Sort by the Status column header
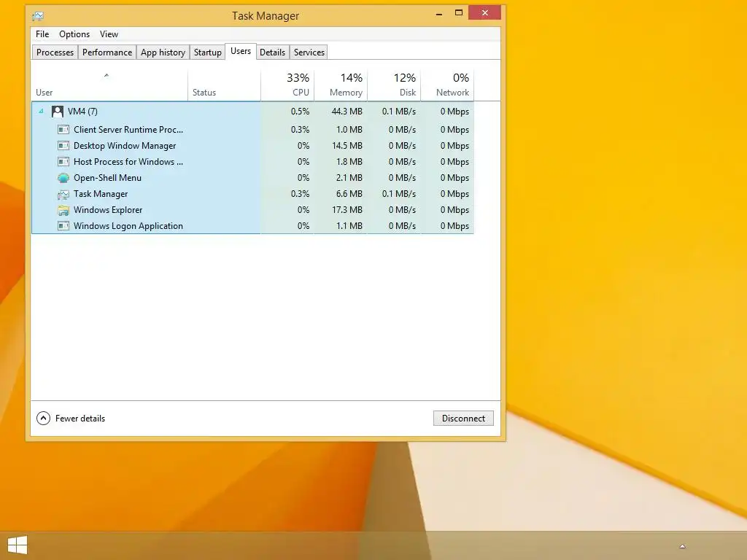Screen dimensions: 747x560 point(225,85)
